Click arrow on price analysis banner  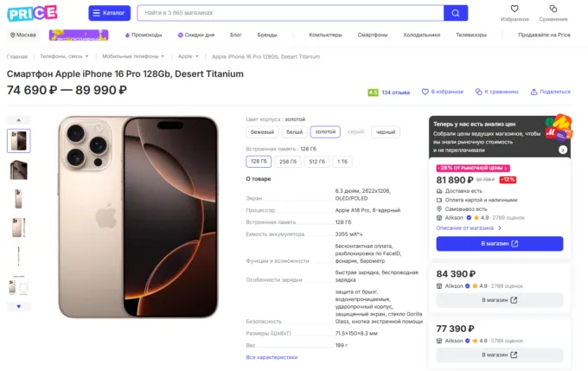[563, 150]
